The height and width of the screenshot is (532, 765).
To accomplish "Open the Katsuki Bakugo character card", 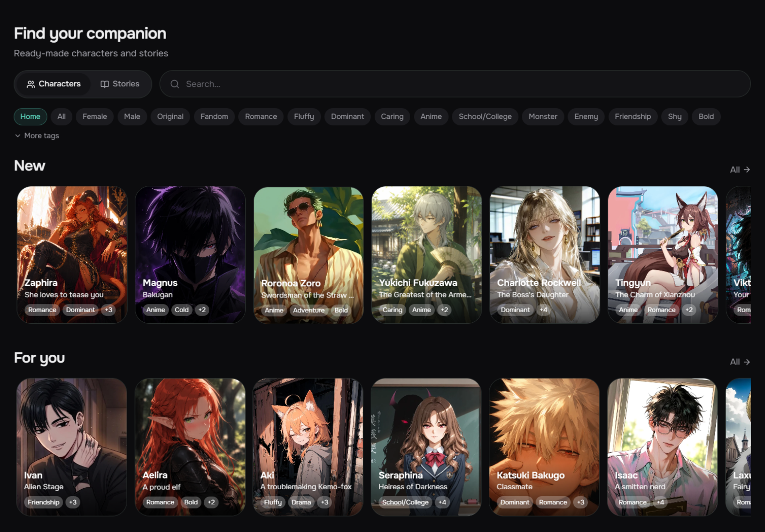I will [545, 447].
